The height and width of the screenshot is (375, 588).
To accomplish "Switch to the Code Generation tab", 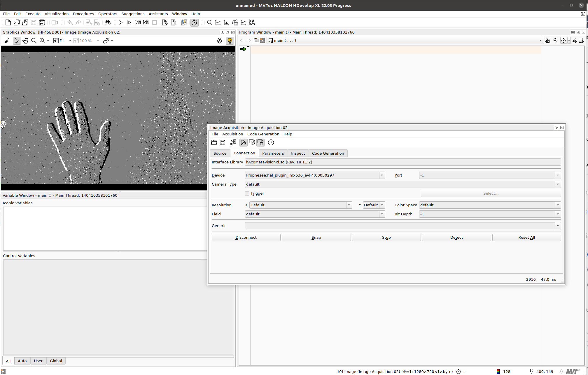I will pos(328,153).
